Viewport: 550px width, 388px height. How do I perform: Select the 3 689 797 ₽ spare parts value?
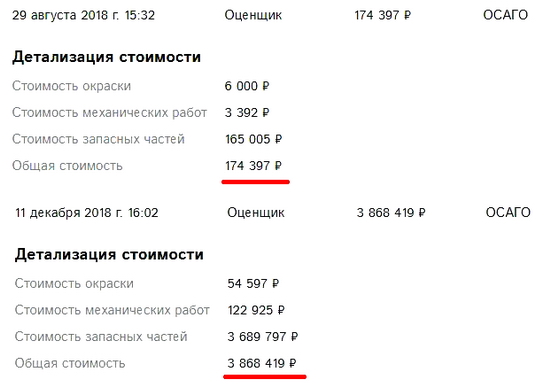[263, 337]
